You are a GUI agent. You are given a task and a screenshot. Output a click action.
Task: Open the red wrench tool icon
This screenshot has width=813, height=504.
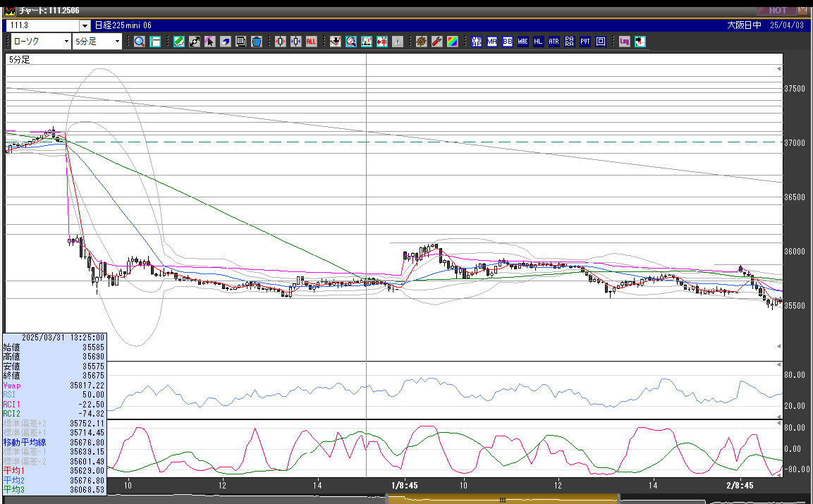point(437,42)
